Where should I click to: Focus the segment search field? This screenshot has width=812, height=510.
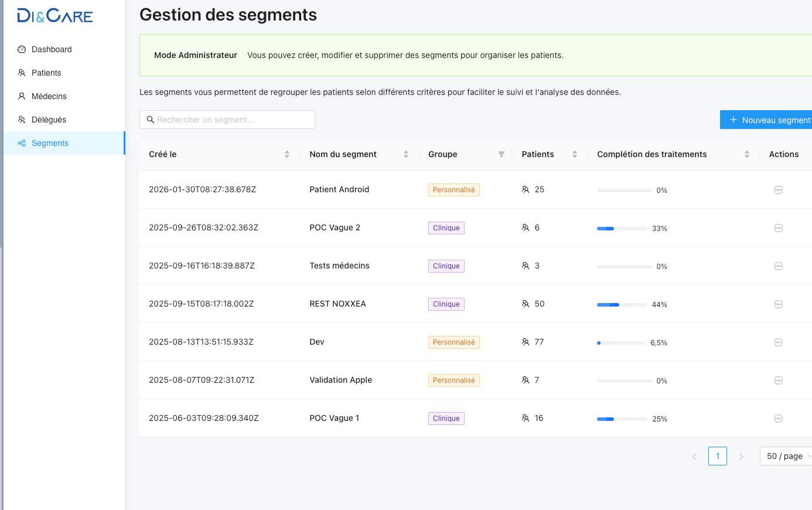pos(227,120)
